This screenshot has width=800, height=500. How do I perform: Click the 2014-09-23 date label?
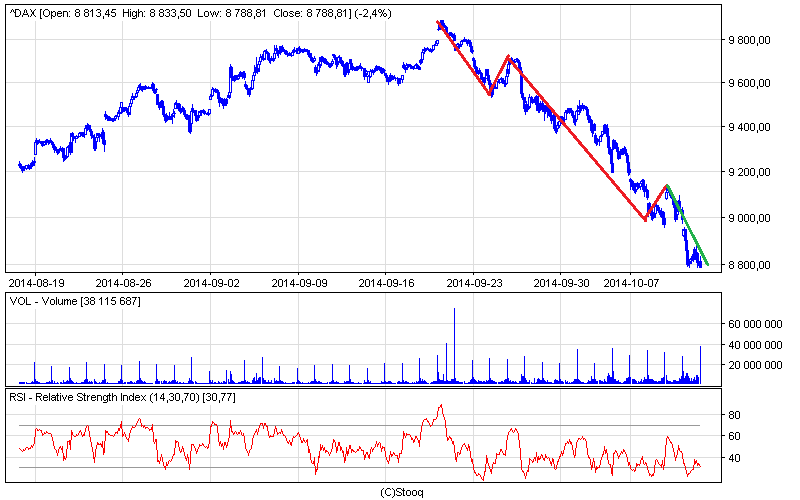[x=474, y=283]
